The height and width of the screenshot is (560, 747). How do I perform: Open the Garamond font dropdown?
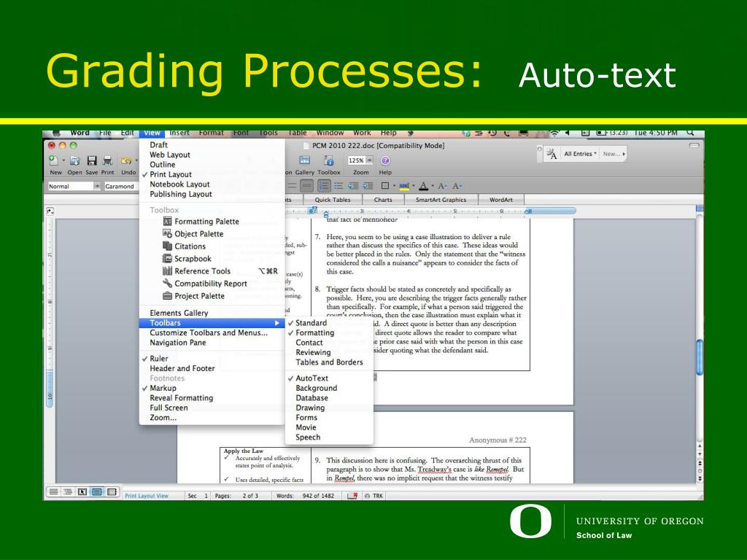click(x=120, y=186)
